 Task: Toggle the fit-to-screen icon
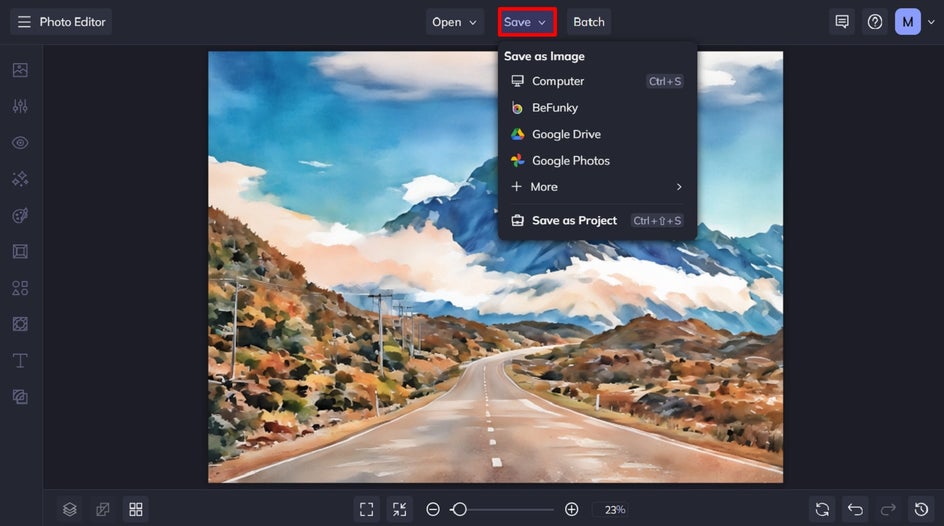point(367,510)
